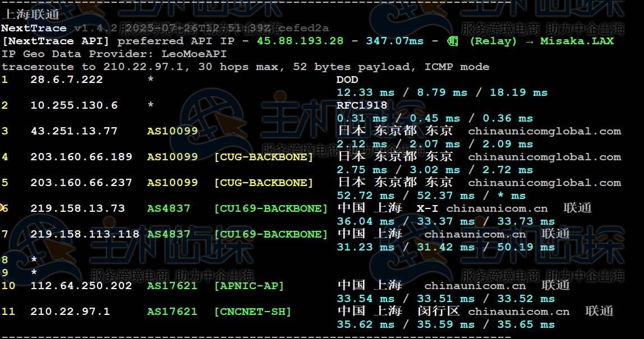Click the green relay icon before (Relay)

pyautogui.click(x=453, y=41)
